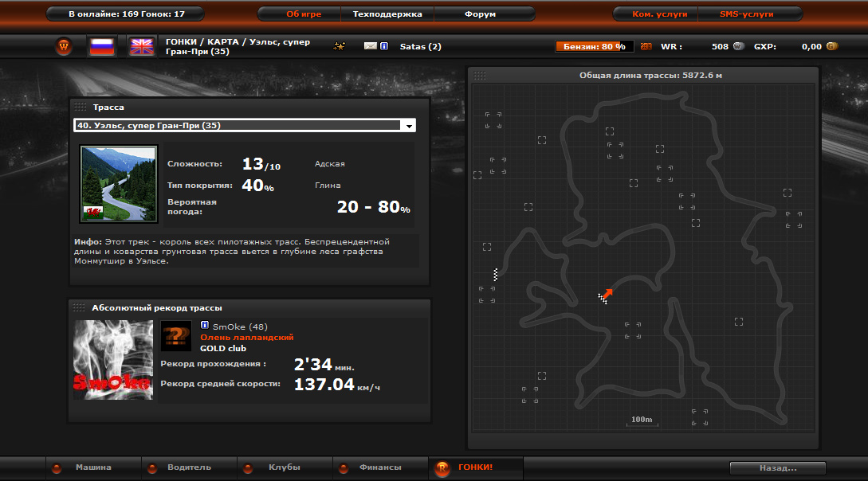Click the Wales track thumbnail image
Screen dimensions: 868x481
click(x=119, y=184)
